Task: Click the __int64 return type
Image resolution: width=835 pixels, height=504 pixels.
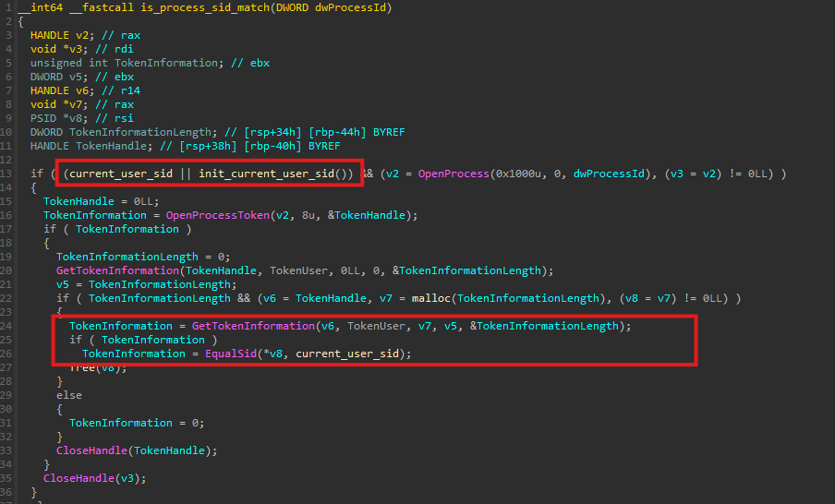Action: [42, 7]
